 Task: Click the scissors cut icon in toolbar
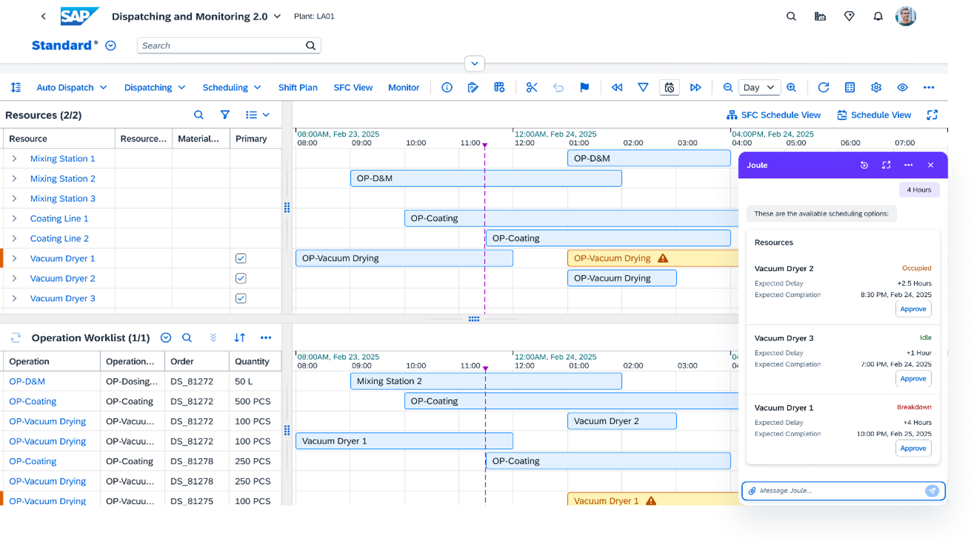coord(531,88)
